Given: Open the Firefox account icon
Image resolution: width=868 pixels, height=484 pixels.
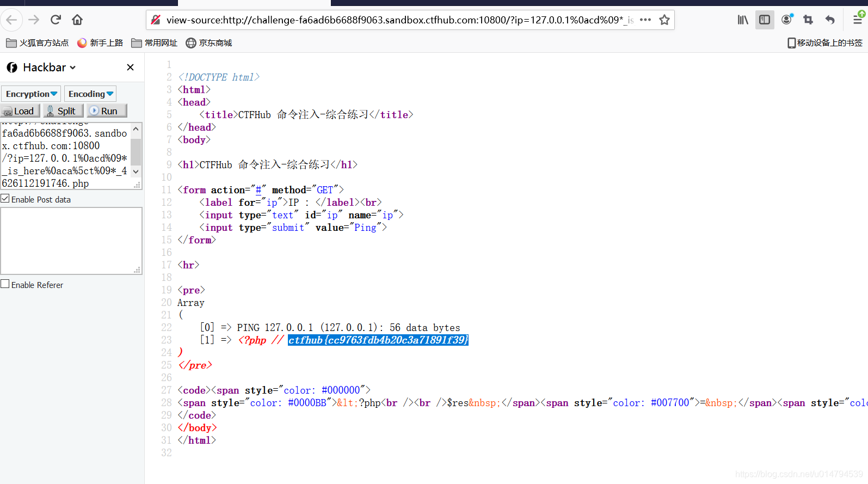Looking at the screenshot, I should click(786, 20).
